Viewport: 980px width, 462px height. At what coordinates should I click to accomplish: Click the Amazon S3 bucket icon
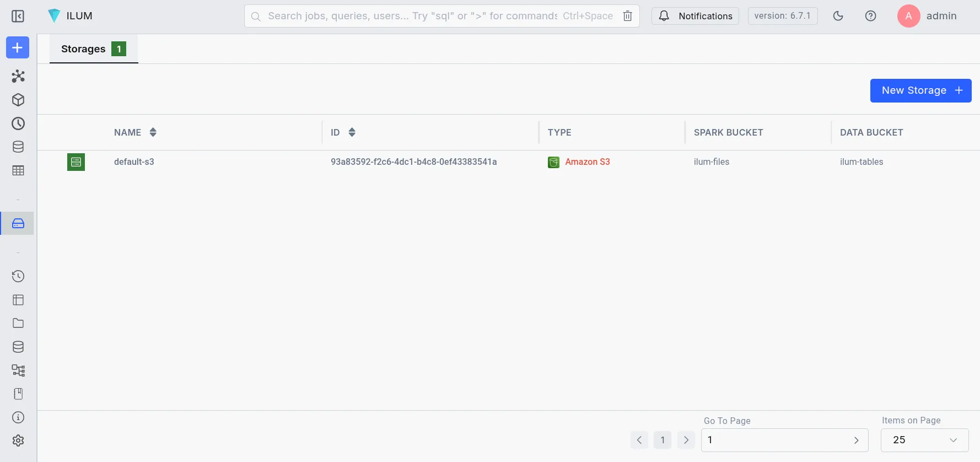pos(553,162)
